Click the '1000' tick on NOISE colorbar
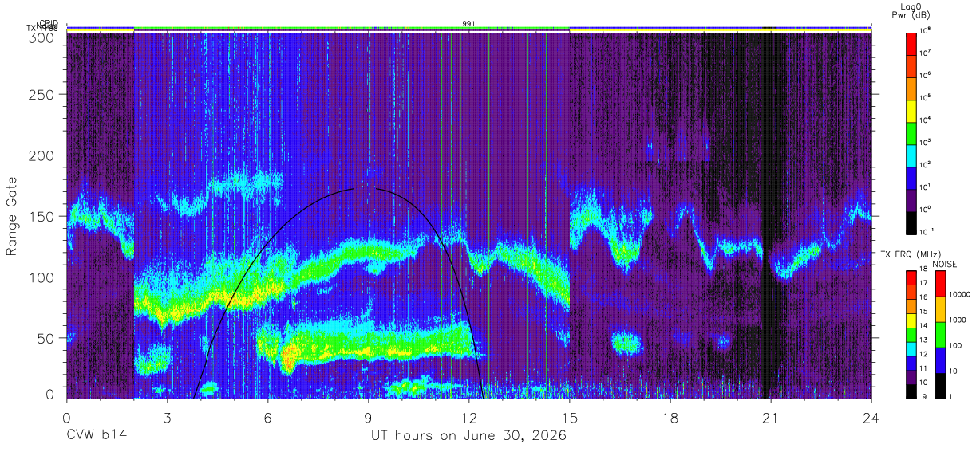Screen dimensions: 980x452 957,321
